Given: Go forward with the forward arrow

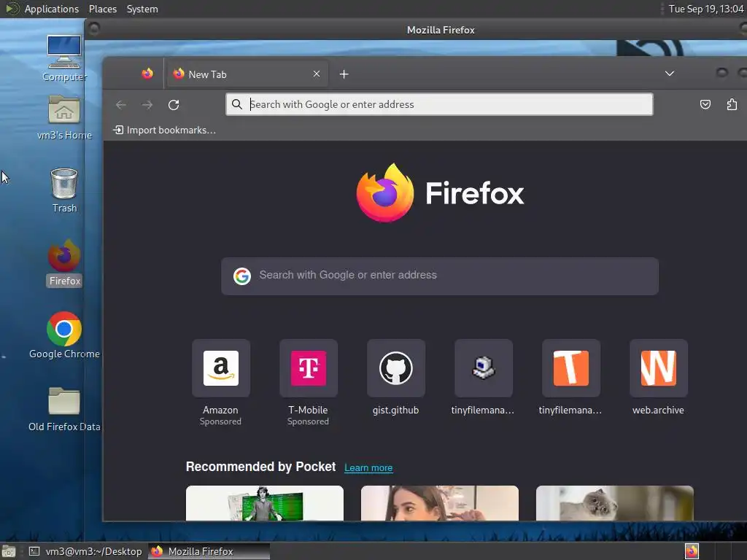Looking at the screenshot, I should pos(147,105).
